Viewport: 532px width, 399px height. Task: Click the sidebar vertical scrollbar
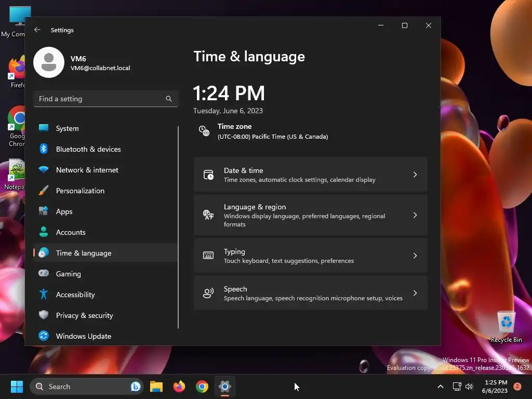[x=178, y=228]
